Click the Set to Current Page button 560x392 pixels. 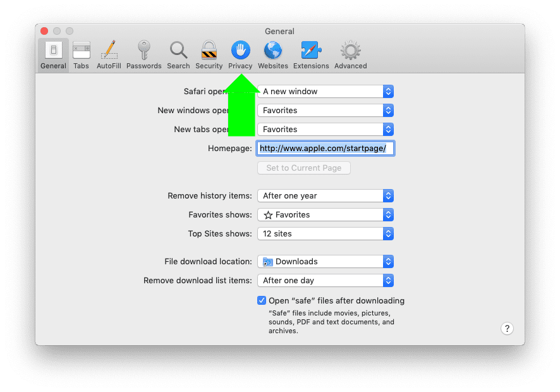pyautogui.click(x=304, y=168)
